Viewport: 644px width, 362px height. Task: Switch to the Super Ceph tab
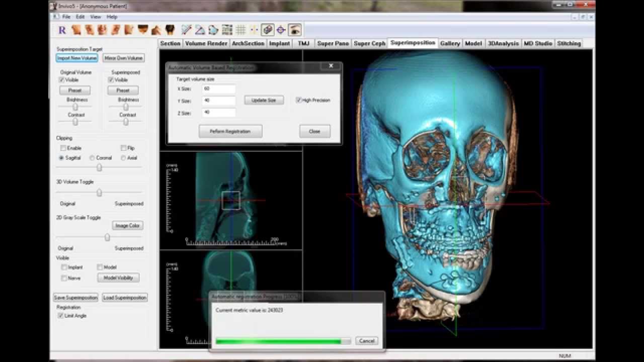369,44
